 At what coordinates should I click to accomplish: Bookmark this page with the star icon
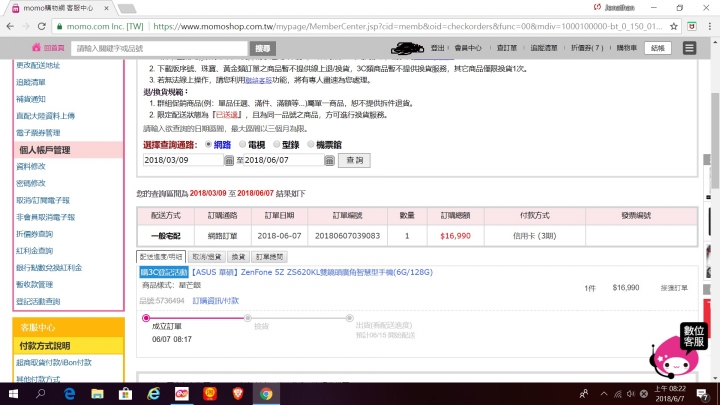pyautogui.click(x=674, y=27)
